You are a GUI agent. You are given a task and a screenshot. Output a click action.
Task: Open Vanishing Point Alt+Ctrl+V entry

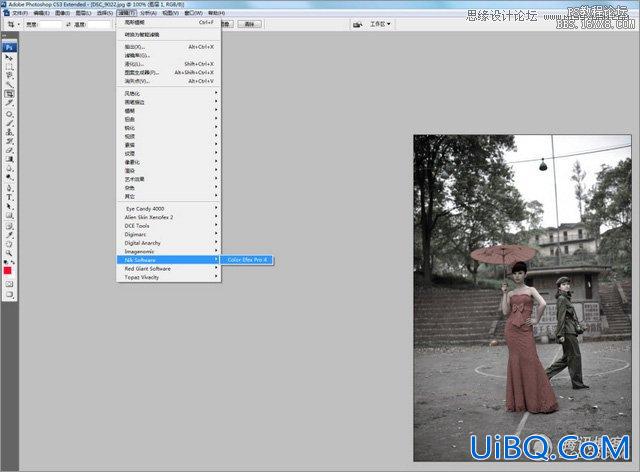pyautogui.click(x=169, y=81)
